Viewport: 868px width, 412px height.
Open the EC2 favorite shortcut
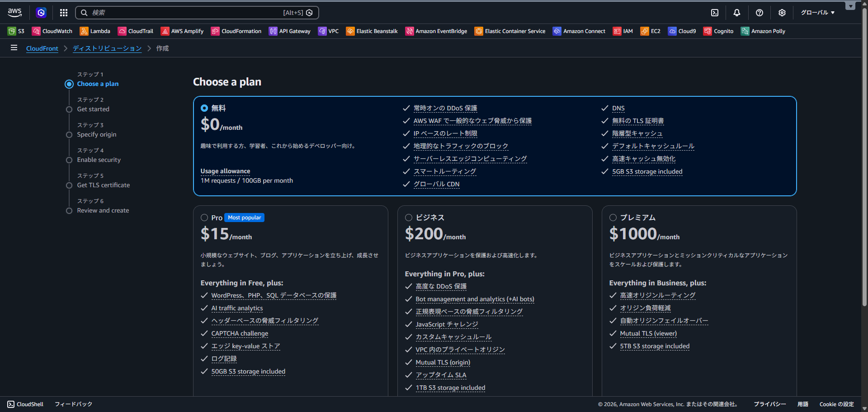[651, 31]
